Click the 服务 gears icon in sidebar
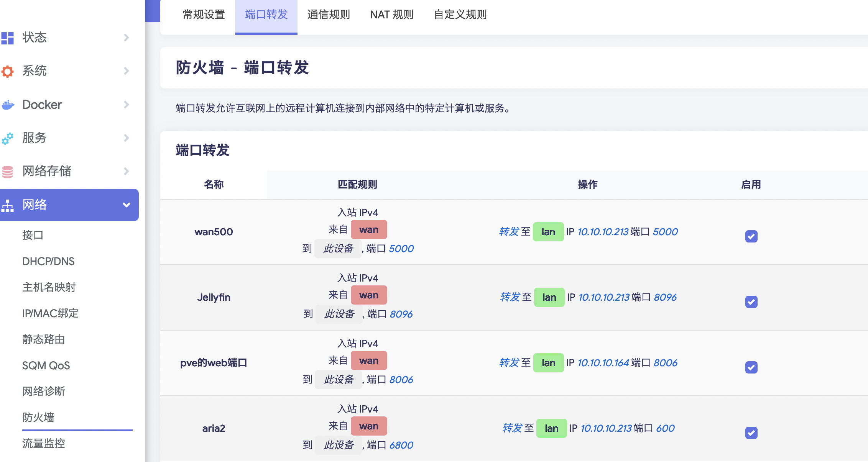868x462 pixels. (7, 138)
